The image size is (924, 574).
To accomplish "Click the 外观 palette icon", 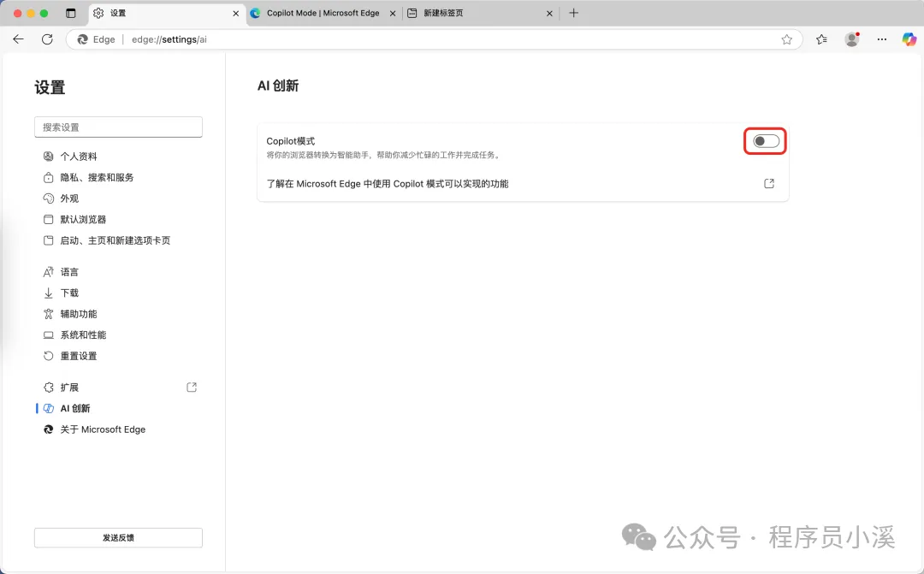I will pos(48,198).
